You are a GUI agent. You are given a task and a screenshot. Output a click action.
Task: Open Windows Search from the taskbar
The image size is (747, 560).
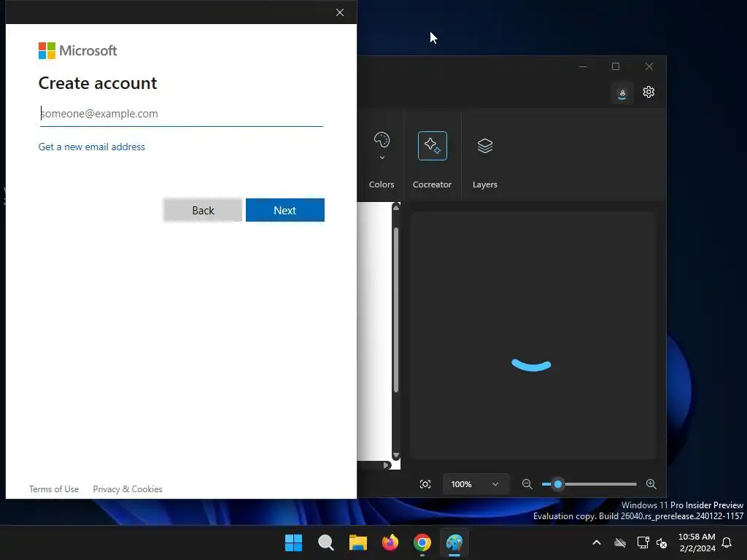pyautogui.click(x=326, y=542)
